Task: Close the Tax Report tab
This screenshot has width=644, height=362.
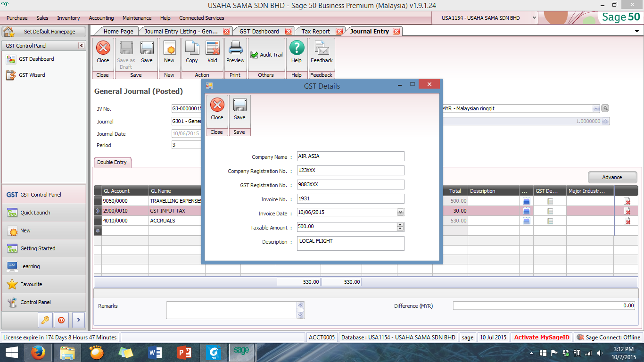Action: pos(339,32)
